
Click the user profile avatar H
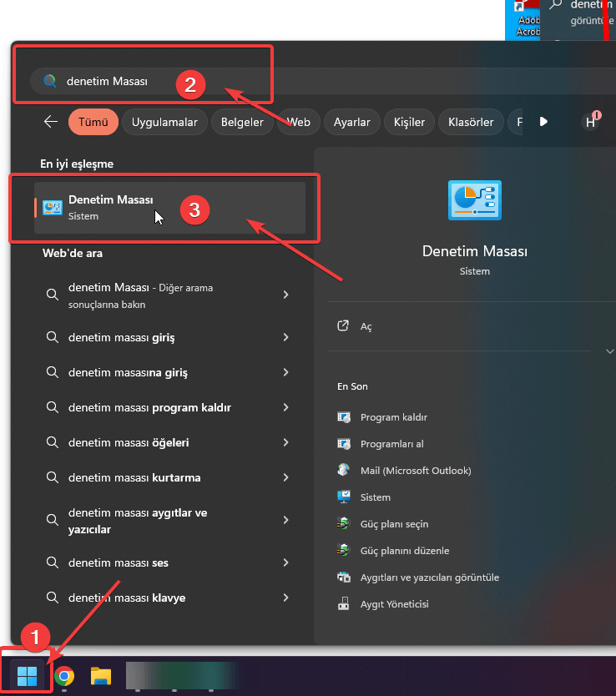coord(591,122)
